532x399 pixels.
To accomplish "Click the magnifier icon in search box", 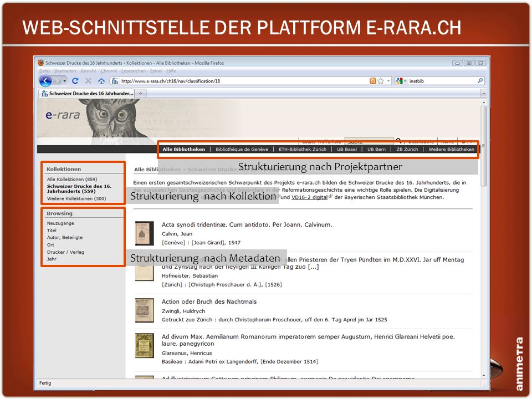I will pyautogui.click(x=480, y=81).
